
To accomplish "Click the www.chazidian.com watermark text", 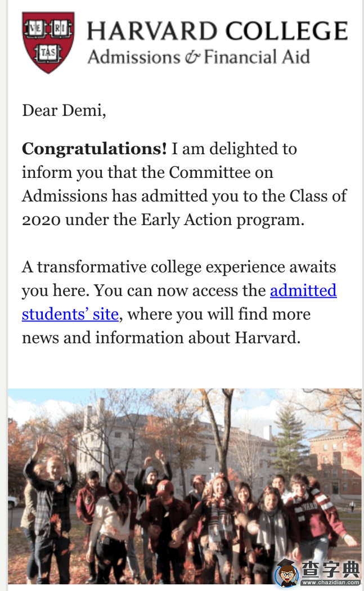I will (x=330, y=583).
